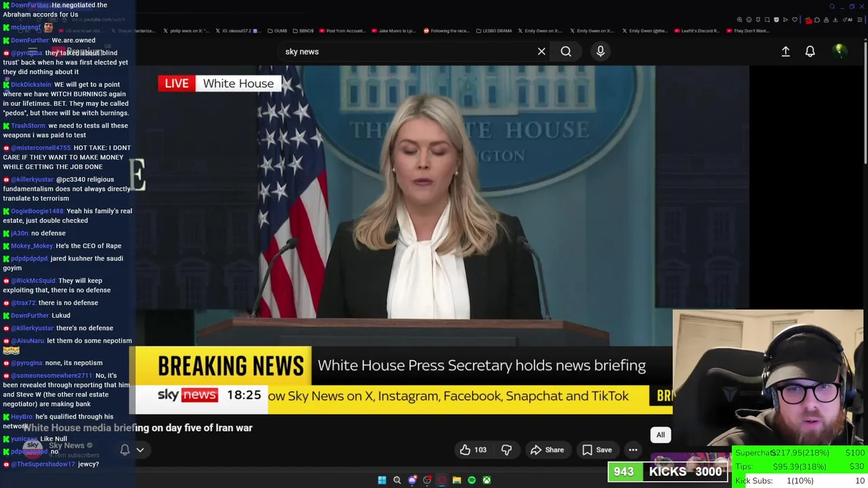The image size is (868, 488).
Task: Open the 'Jake Munro Is Lyi...' bookmark
Action: pos(394,30)
